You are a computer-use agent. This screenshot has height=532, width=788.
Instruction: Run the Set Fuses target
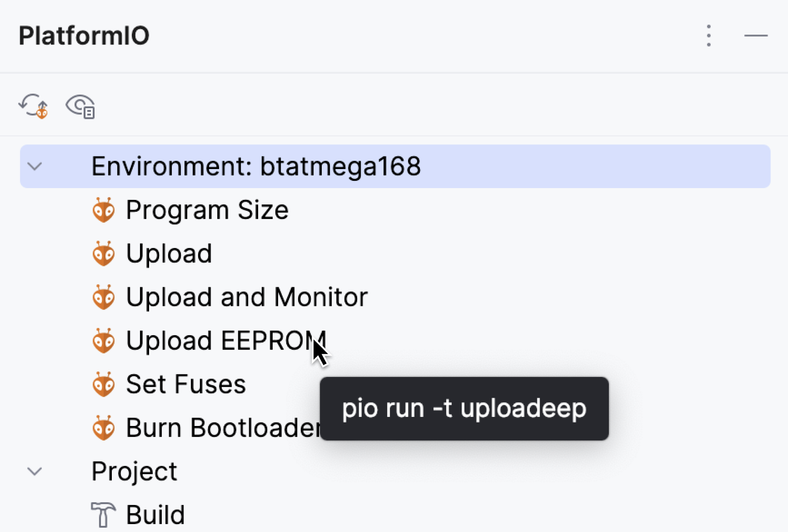(x=186, y=385)
